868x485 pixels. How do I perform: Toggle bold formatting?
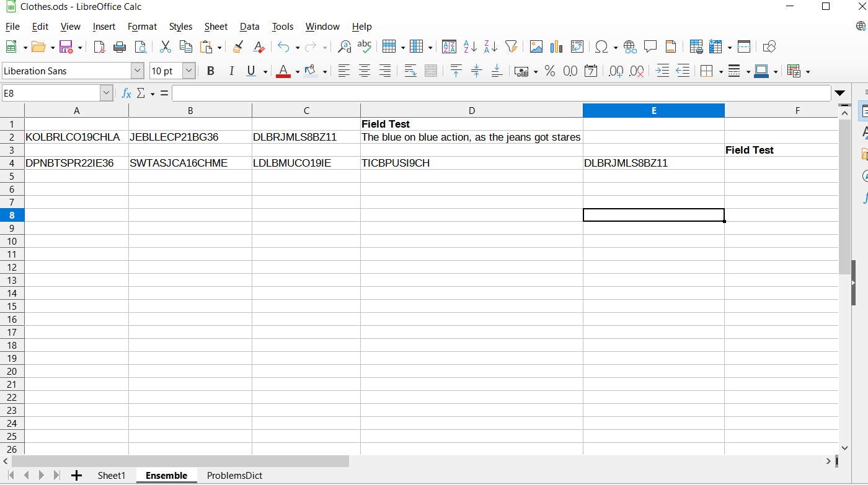211,71
